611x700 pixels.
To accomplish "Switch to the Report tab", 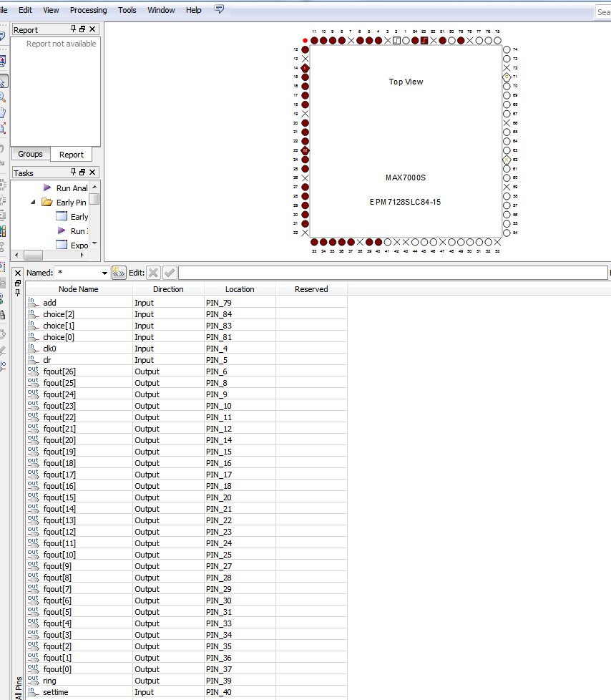I will (72, 155).
